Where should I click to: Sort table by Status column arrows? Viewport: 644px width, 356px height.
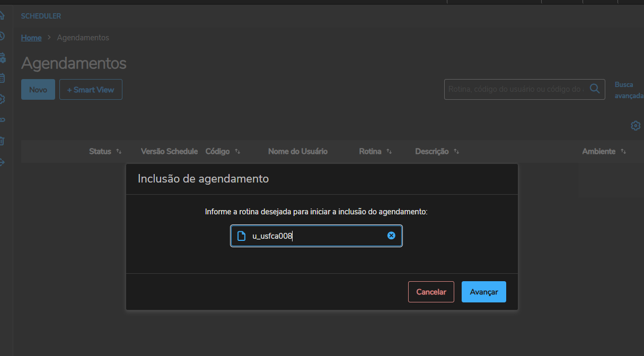(x=119, y=152)
